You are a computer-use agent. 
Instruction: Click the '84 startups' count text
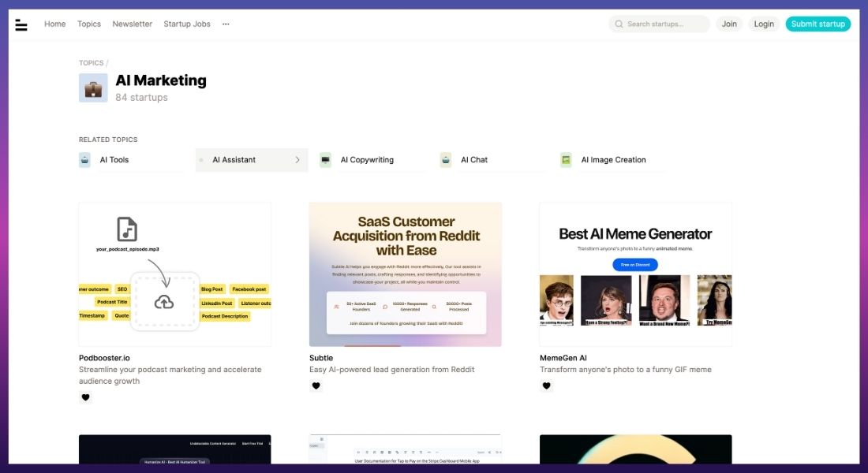tap(142, 98)
